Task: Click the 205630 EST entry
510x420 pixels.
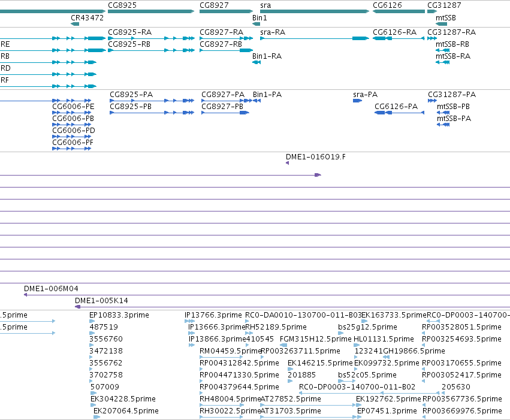Action: click(455, 387)
